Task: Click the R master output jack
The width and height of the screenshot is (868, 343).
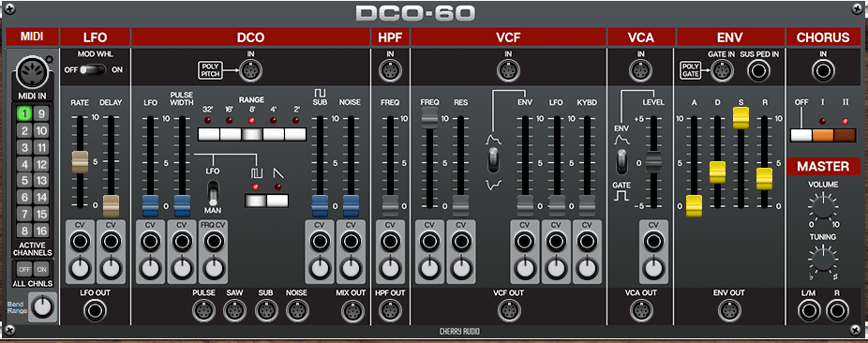Action: (837, 311)
